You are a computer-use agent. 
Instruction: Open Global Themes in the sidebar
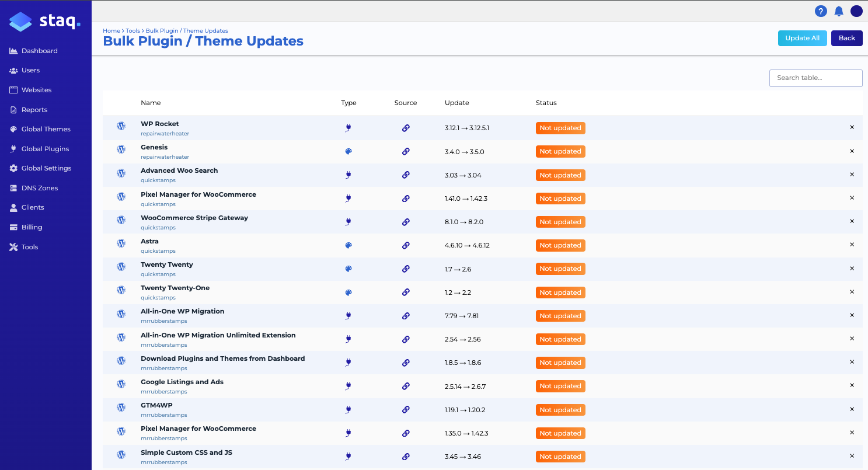[40, 129]
